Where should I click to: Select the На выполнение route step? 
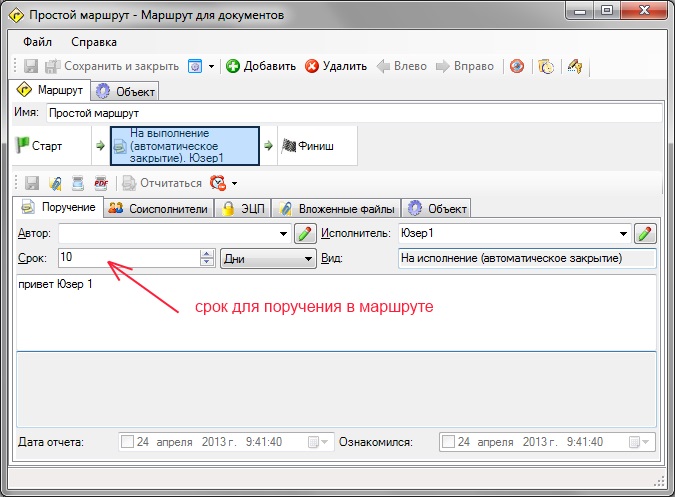184,146
